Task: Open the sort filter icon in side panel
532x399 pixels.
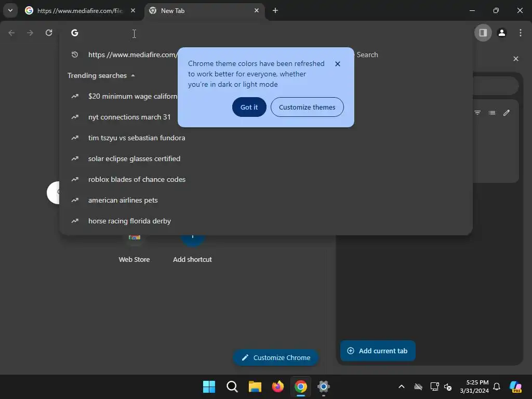Action: (x=477, y=113)
